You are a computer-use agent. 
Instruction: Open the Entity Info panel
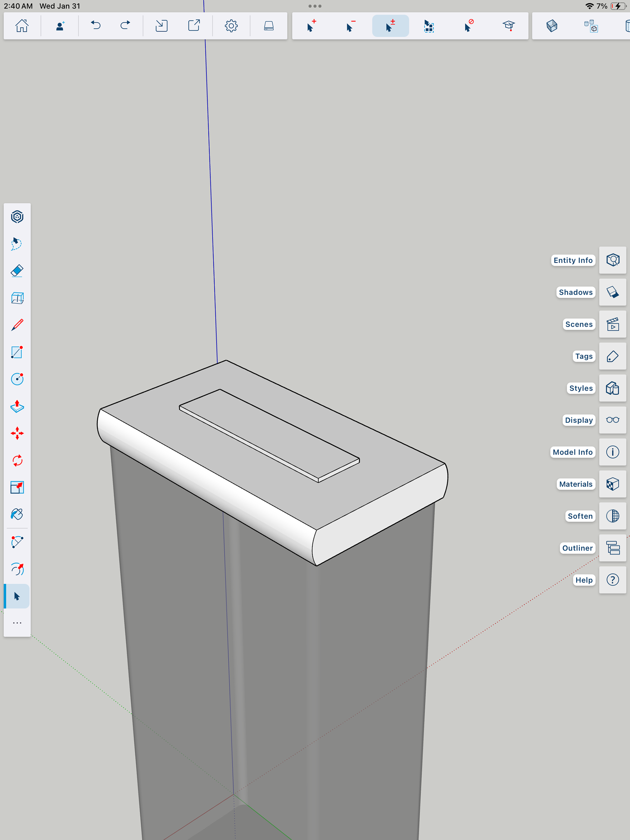tap(612, 260)
